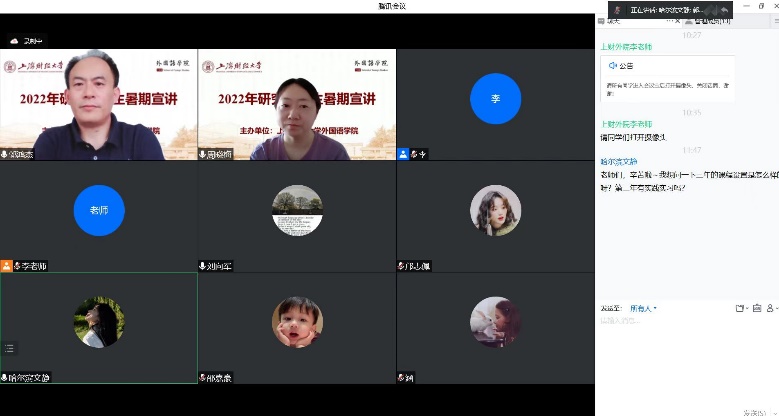Click the grid layout icon at bottom-left

click(x=9, y=348)
